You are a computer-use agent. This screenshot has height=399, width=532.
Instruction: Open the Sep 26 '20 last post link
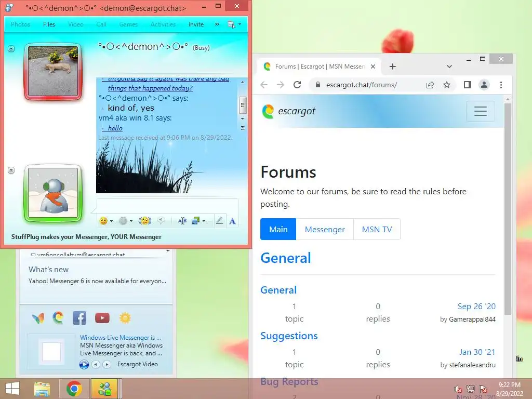pyautogui.click(x=476, y=307)
